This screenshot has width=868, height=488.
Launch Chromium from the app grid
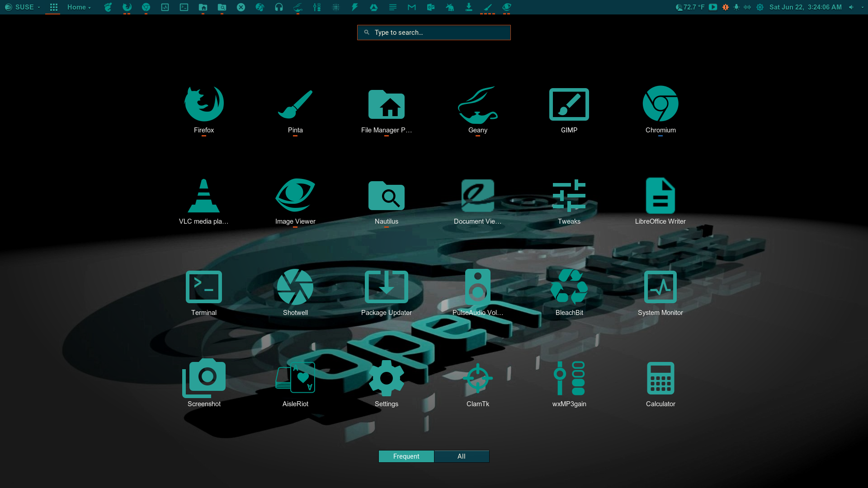tap(660, 110)
